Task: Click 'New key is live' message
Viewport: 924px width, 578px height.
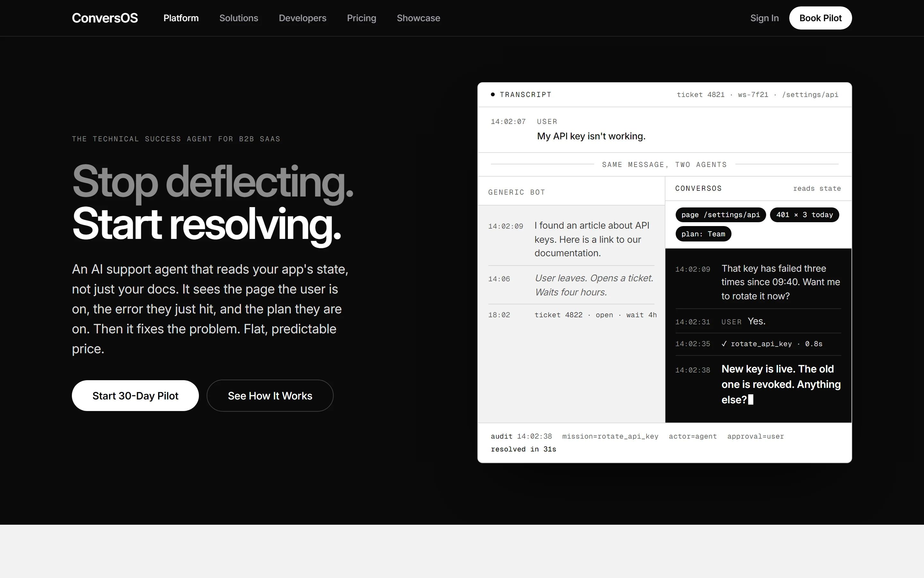Action: (781, 384)
